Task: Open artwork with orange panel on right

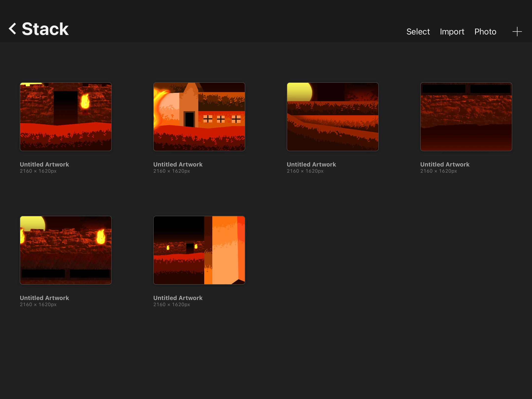Action: pyautogui.click(x=199, y=250)
